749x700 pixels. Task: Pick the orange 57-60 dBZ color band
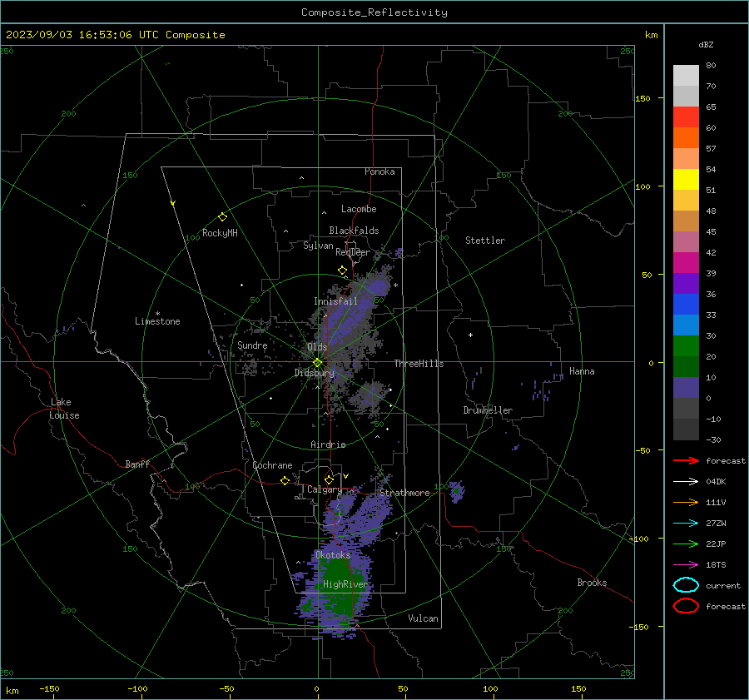click(686, 137)
